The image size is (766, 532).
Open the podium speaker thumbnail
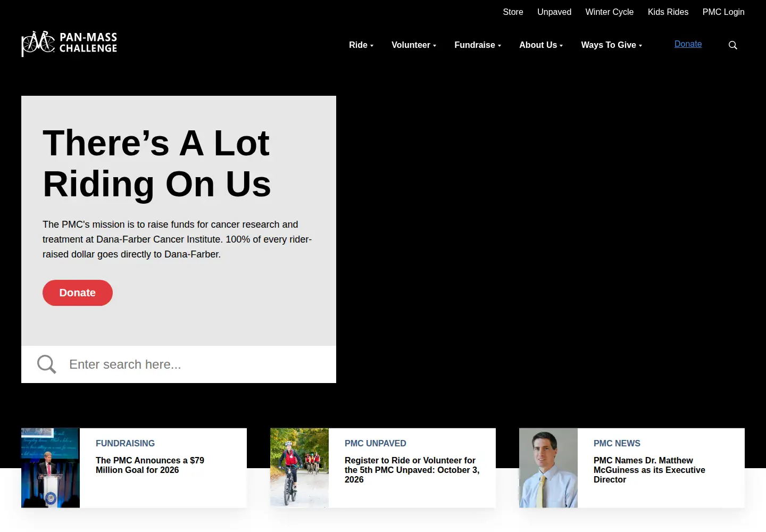pos(51,468)
